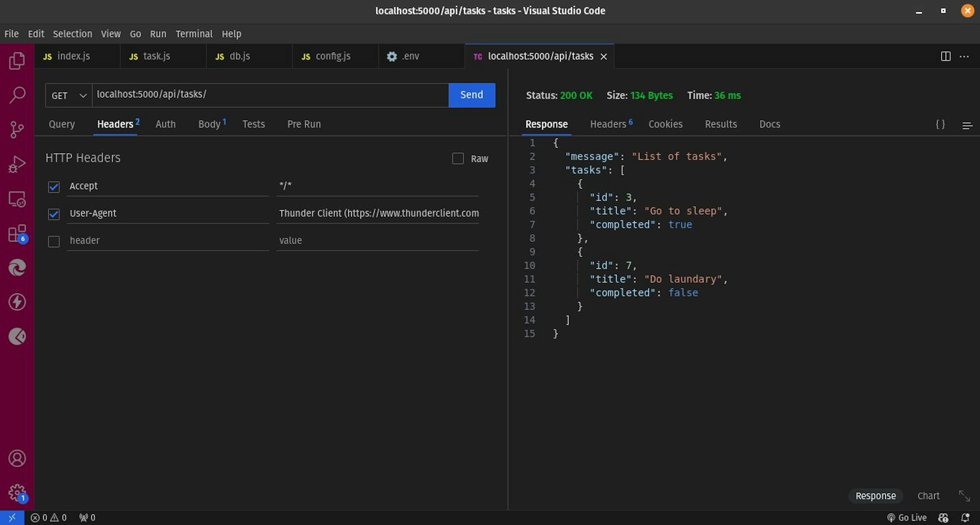The width and height of the screenshot is (980, 525).
Task: Open the GET method dropdown
Action: point(69,95)
